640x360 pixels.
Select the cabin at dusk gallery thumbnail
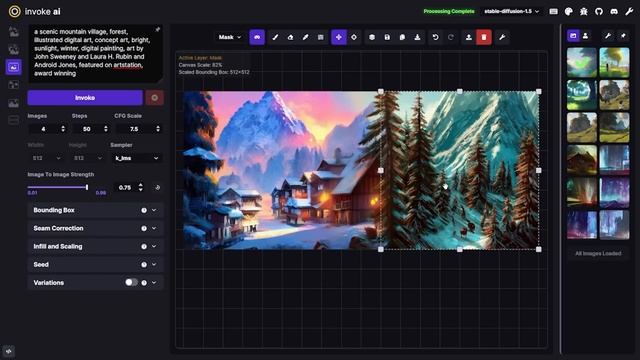click(x=582, y=160)
